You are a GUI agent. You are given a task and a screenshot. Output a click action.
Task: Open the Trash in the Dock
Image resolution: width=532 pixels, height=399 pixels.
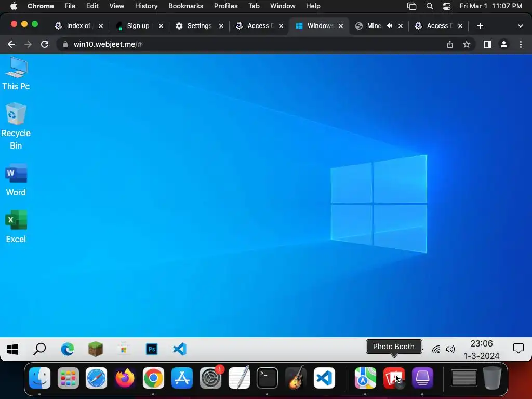[492, 378]
